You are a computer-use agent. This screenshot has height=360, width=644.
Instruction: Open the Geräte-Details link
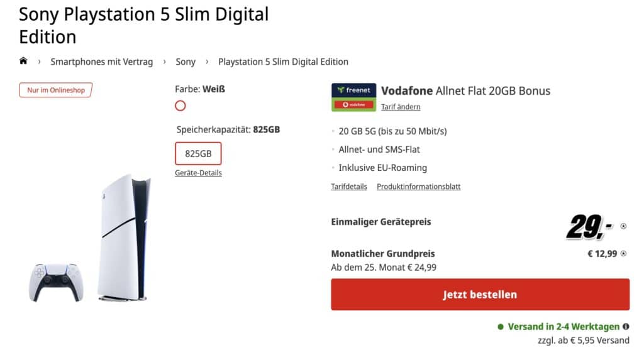[198, 173]
